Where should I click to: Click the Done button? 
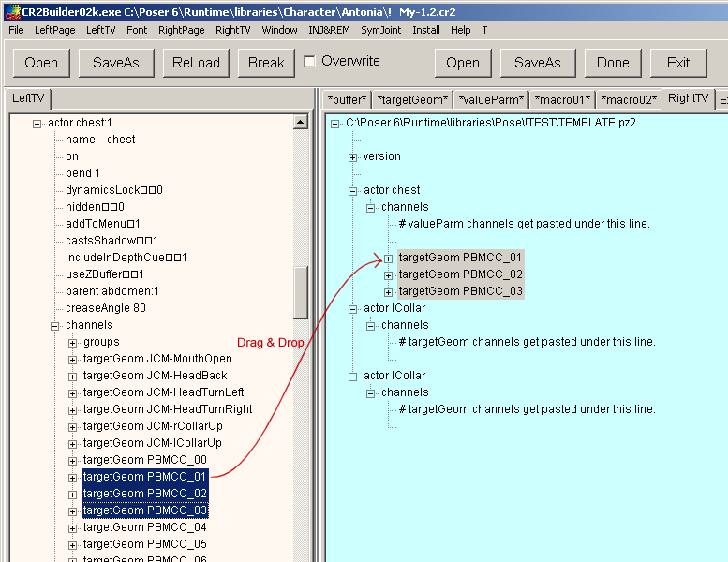pyautogui.click(x=613, y=63)
